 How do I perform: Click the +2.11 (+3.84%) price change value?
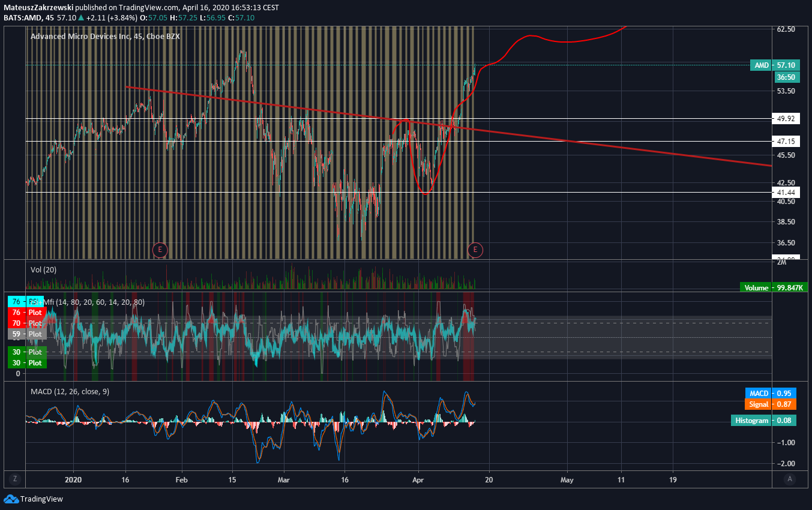113,18
